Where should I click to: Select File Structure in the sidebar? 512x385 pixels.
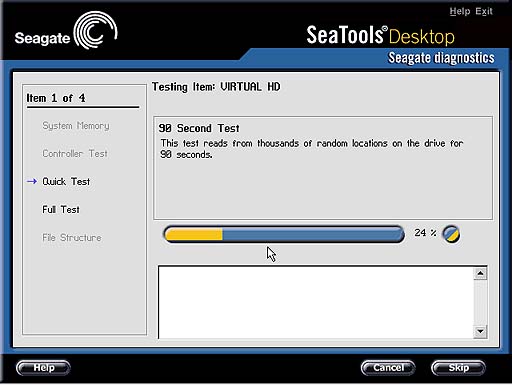72,238
